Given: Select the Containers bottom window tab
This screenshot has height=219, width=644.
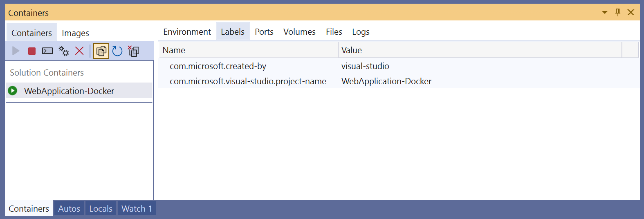Looking at the screenshot, I should pos(29,209).
